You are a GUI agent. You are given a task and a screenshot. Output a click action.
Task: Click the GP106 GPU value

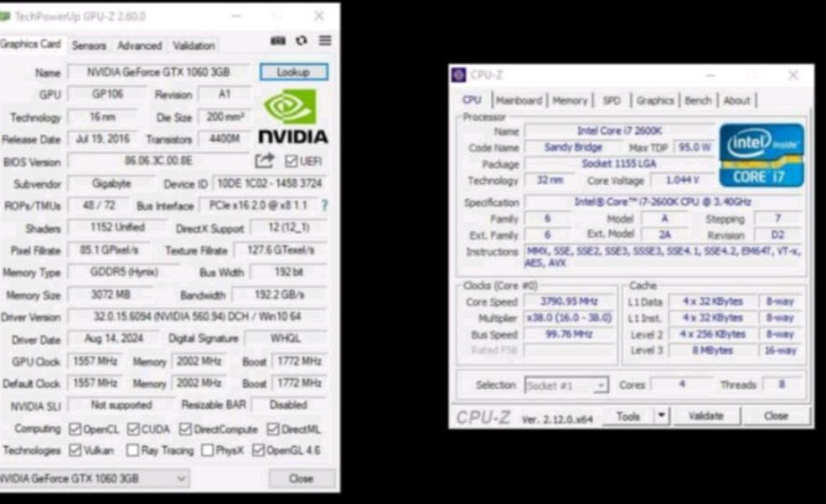[x=107, y=95]
